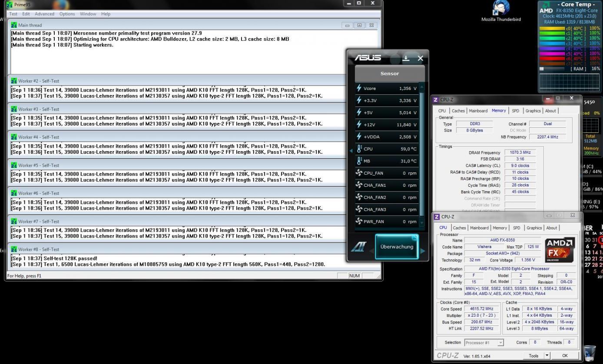This screenshot has width=603, height=364.
Task: Click the Main thread window icon
Action: point(14,25)
